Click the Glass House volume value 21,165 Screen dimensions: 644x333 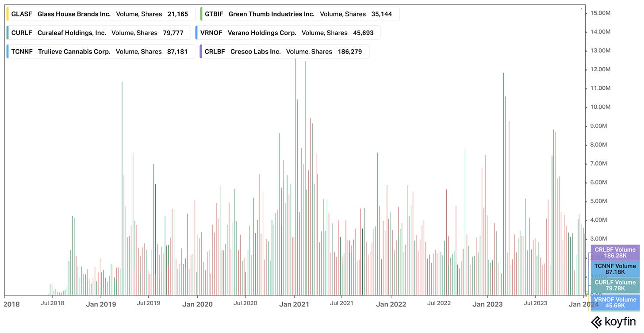(x=178, y=14)
